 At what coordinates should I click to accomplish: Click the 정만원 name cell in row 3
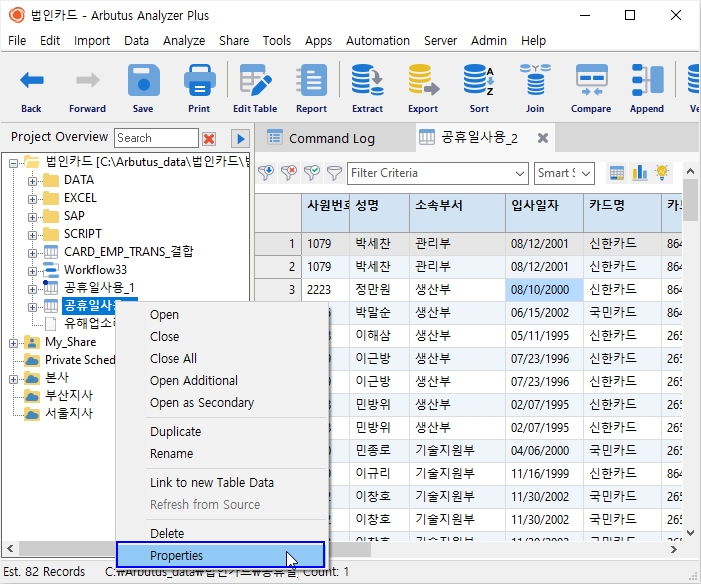(x=379, y=290)
